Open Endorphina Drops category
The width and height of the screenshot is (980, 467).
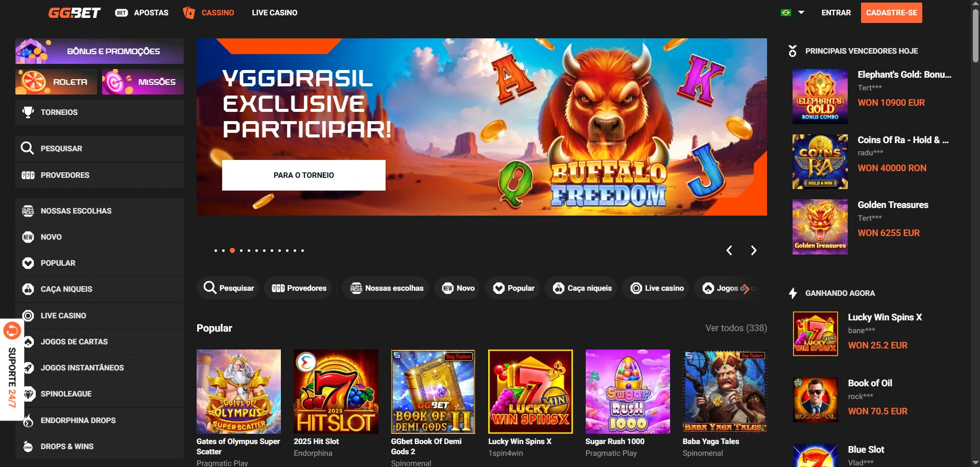100,421
